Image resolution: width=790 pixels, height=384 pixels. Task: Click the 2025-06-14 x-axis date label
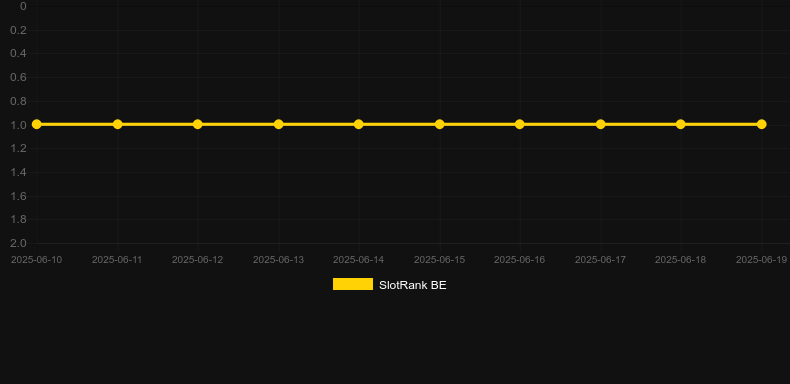coord(359,260)
